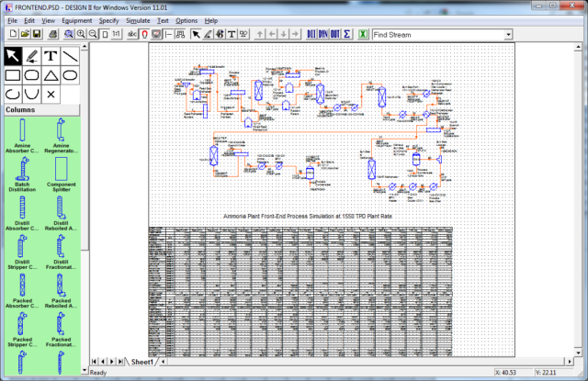Open the Equipment menu
This screenshot has width=588, height=381.
77,20
